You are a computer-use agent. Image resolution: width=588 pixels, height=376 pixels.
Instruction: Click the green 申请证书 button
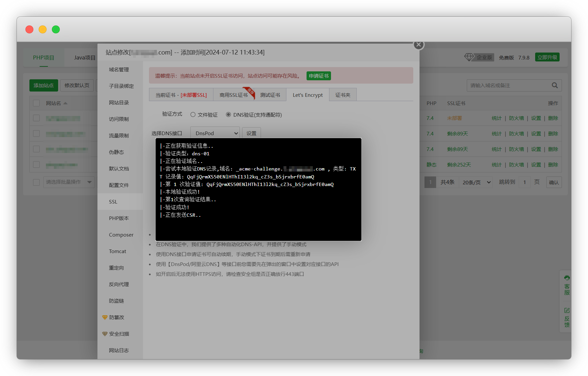(318, 76)
